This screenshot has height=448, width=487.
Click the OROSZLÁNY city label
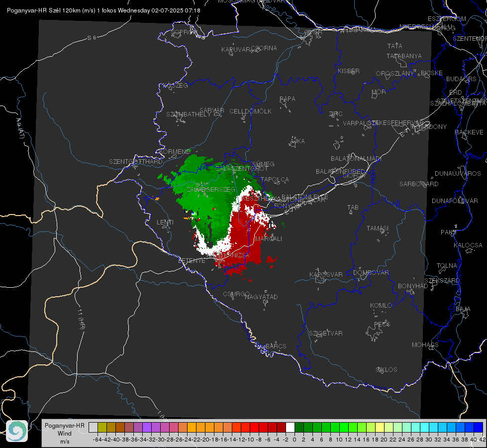point(395,74)
